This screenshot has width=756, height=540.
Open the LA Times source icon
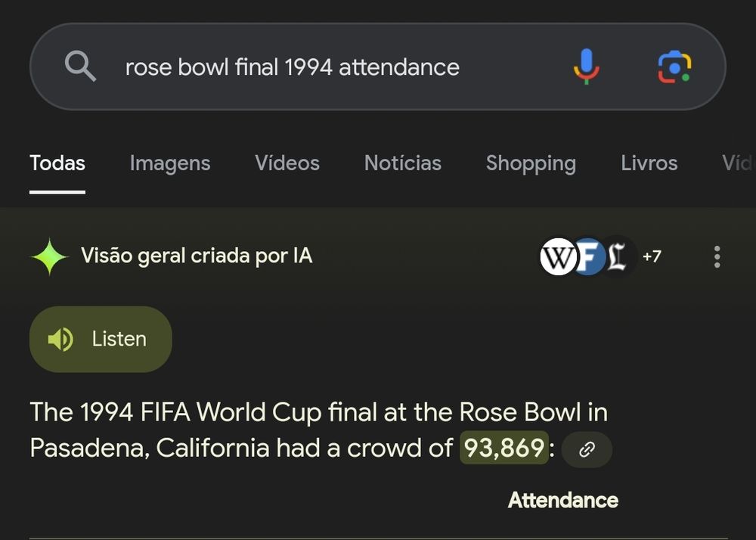[618, 256]
